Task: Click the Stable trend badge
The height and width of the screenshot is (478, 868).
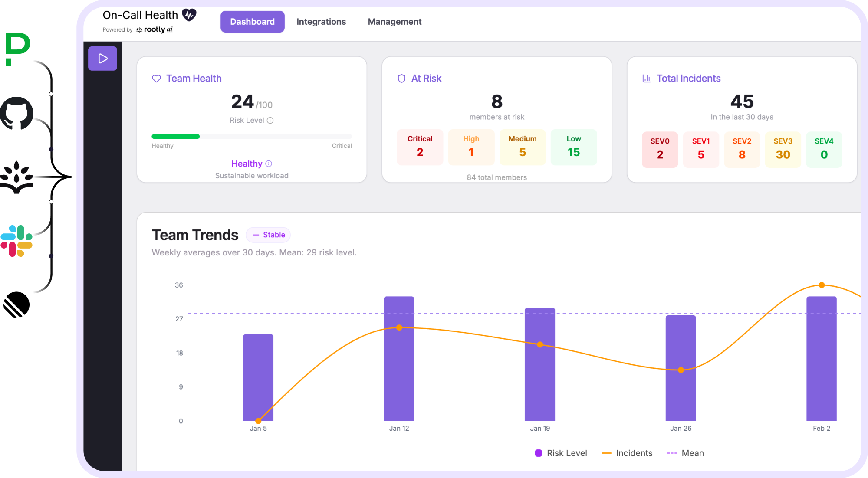Action: pos(268,235)
